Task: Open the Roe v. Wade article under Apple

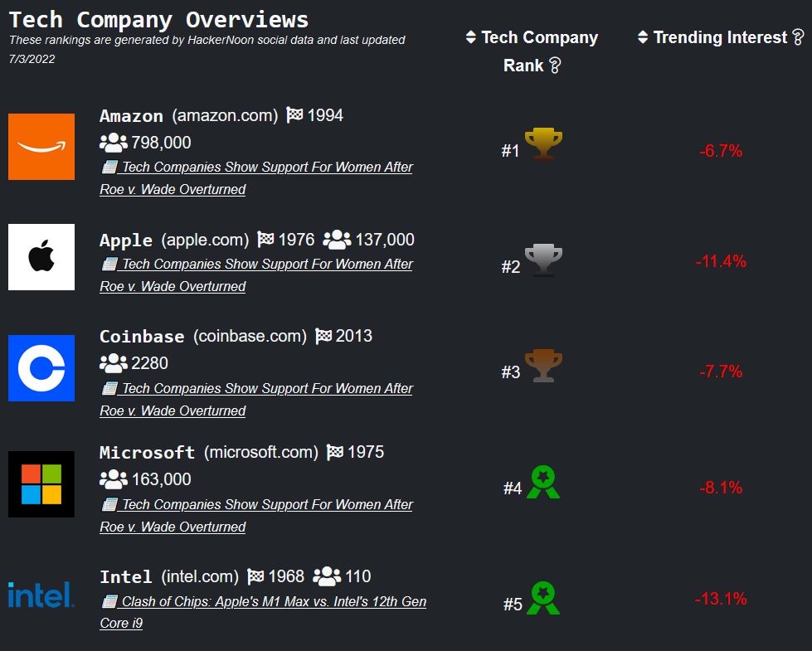Action: pos(257,265)
